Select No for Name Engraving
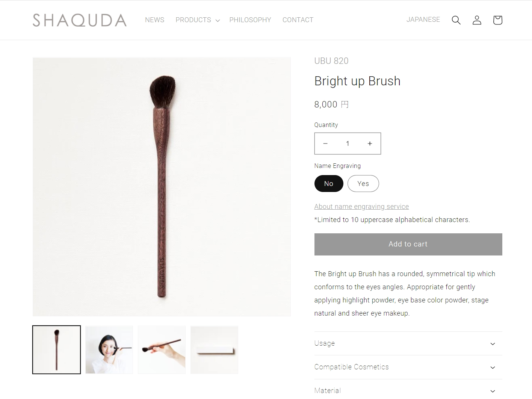This screenshot has width=532, height=399. 329,184
